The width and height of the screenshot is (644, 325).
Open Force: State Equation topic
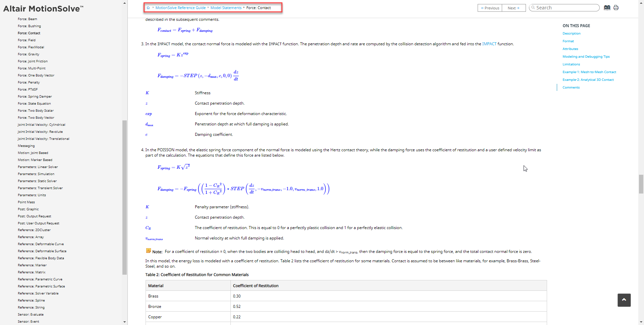coord(34,104)
